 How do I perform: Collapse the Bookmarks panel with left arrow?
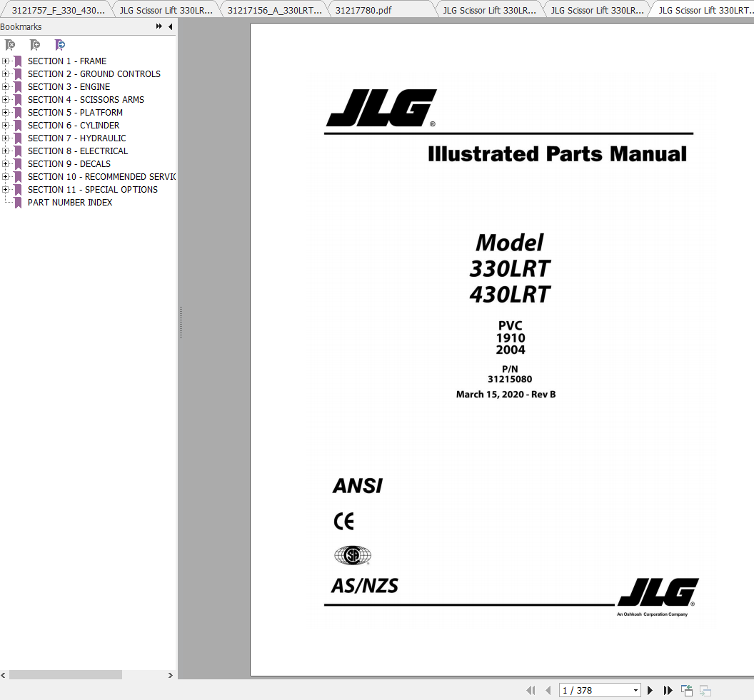170,27
